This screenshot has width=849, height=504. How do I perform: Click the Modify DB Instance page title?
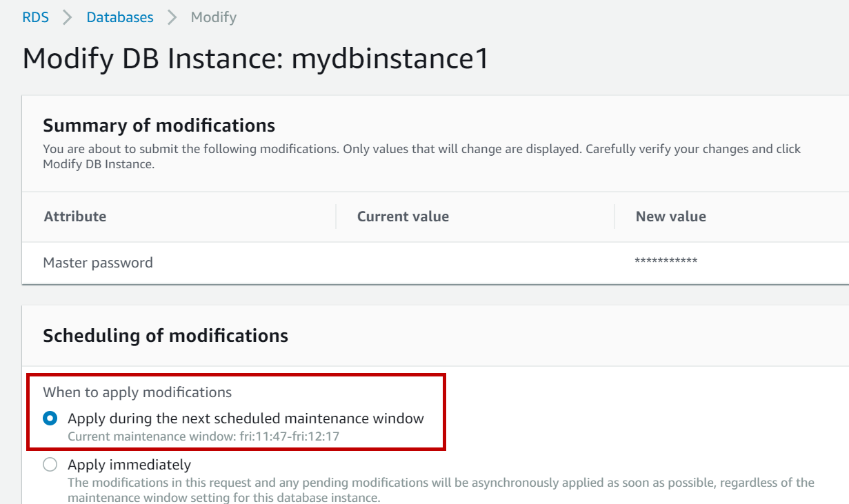click(255, 59)
